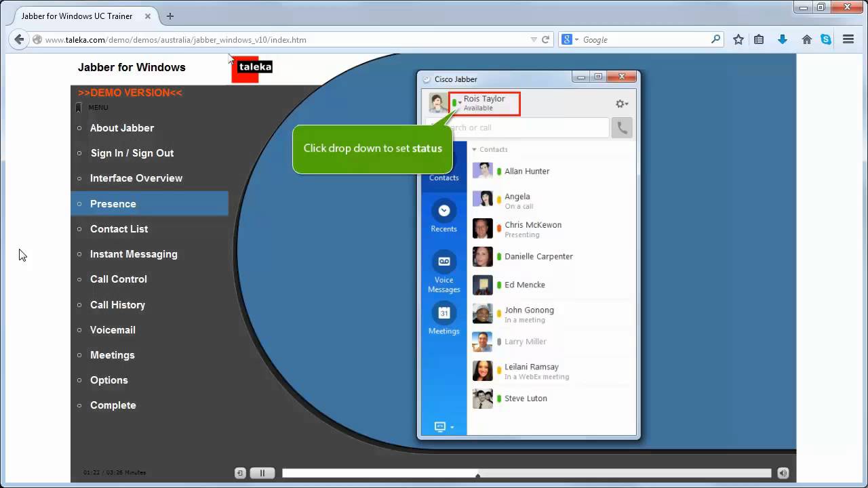Click the demo playback progress bar
Image resolution: width=868 pixels, height=488 pixels.
pyautogui.click(x=526, y=473)
